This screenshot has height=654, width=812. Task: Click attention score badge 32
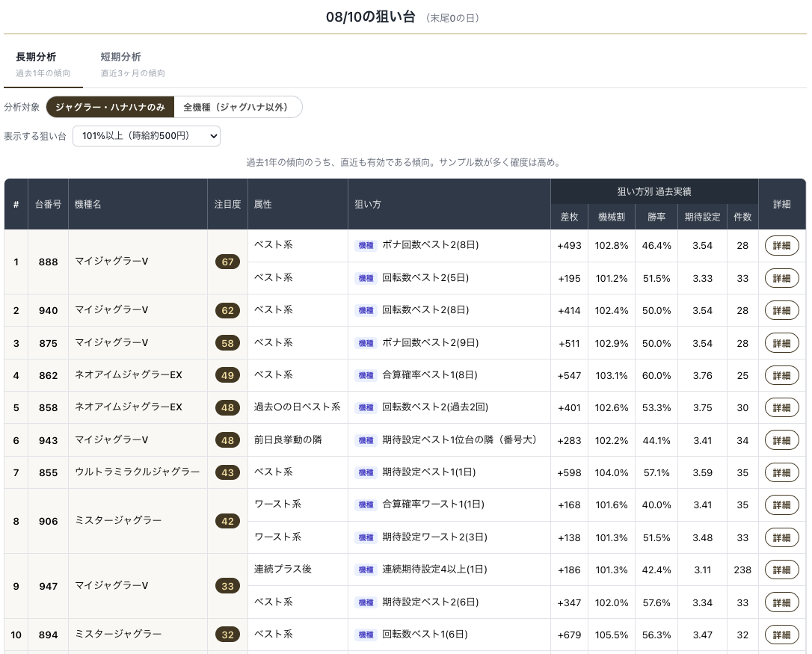(x=227, y=635)
